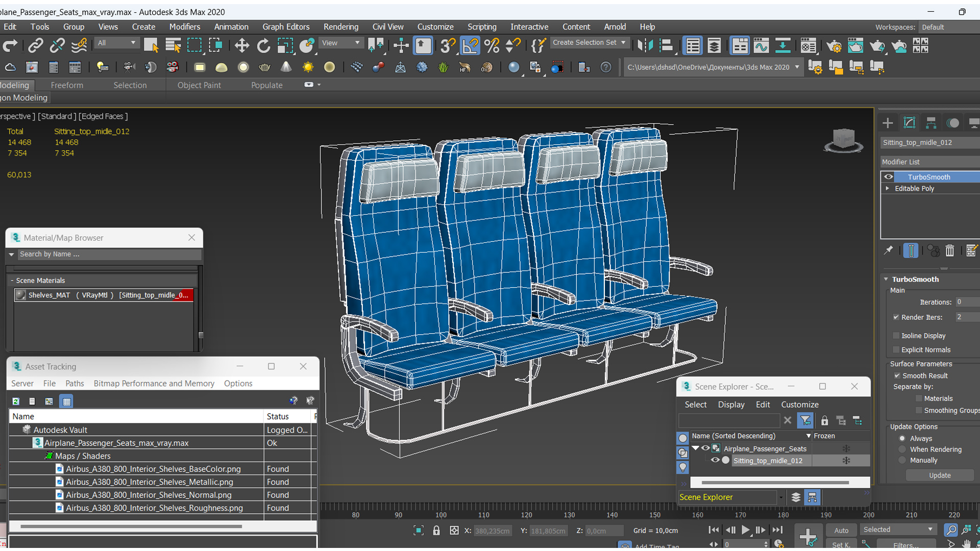Click the Redo arrow icon
The image size is (980, 551).
(10, 46)
